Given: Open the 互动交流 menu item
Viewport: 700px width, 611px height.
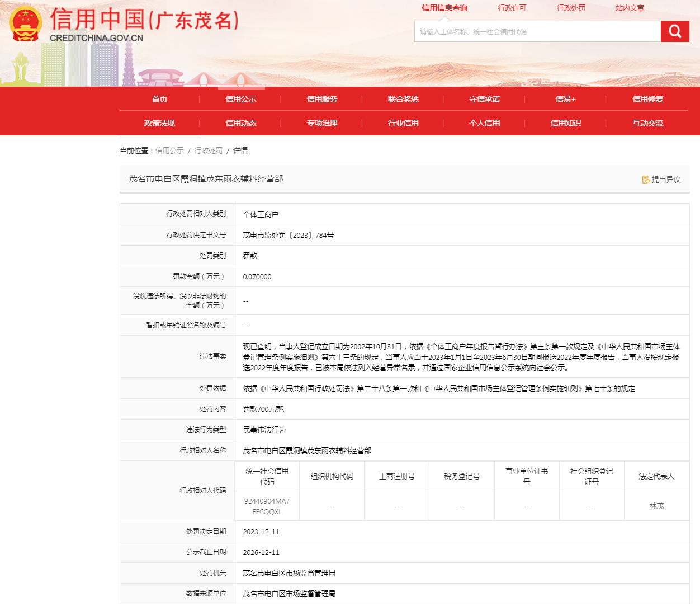Looking at the screenshot, I should pyautogui.click(x=647, y=123).
